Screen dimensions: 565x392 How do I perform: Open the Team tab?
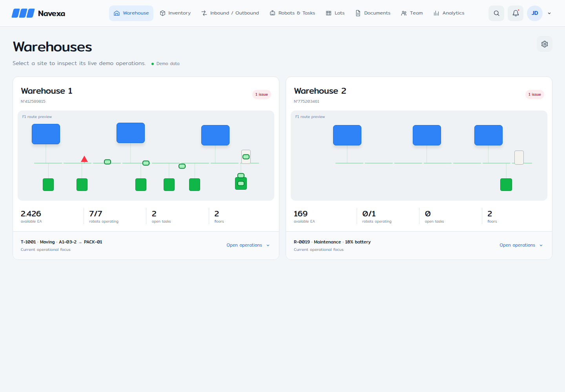(412, 13)
